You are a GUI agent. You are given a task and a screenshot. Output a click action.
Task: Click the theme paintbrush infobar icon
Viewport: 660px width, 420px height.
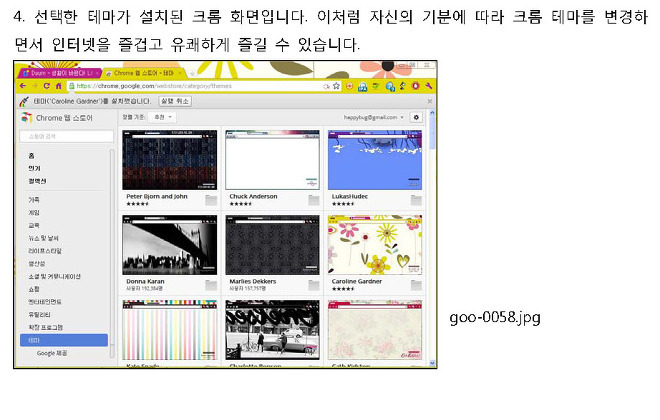click(24, 101)
